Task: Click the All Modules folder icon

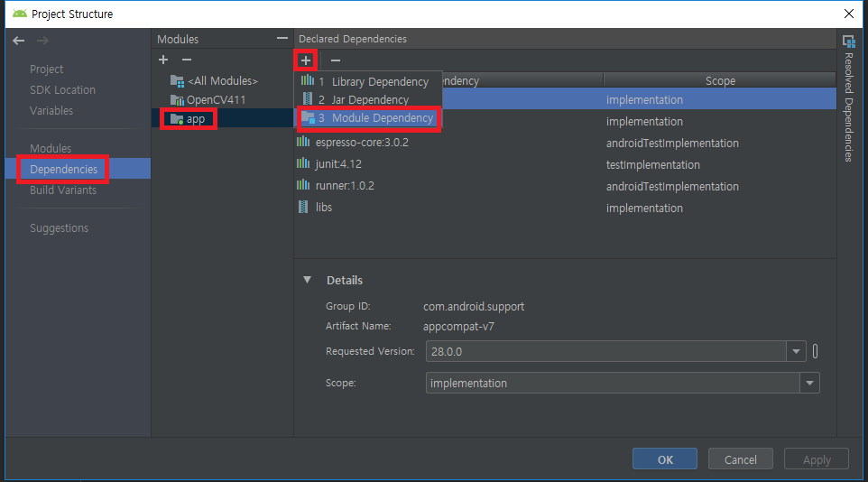Action: pyautogui.click(x=177, y=81)
